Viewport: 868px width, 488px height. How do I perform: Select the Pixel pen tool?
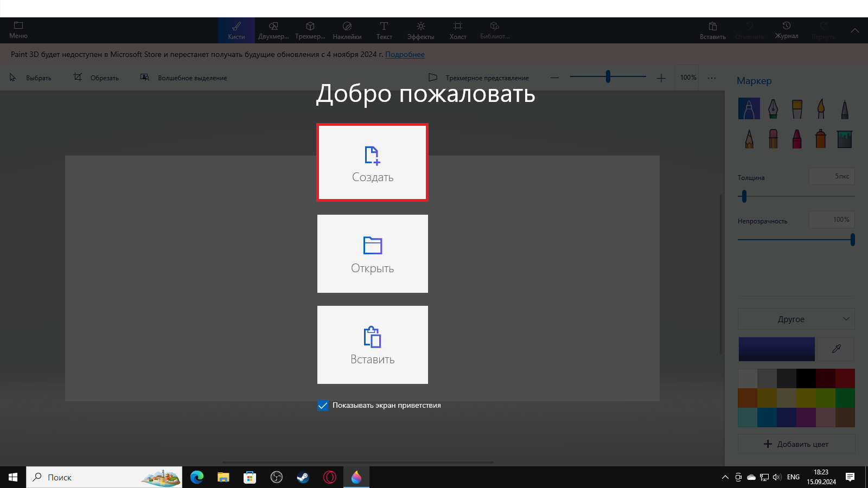[x=845, y=108]
